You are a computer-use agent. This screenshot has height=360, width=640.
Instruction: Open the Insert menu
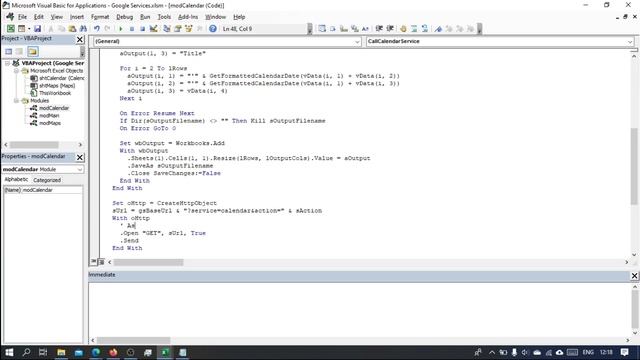pyautogui.click(x=77, y=17)
